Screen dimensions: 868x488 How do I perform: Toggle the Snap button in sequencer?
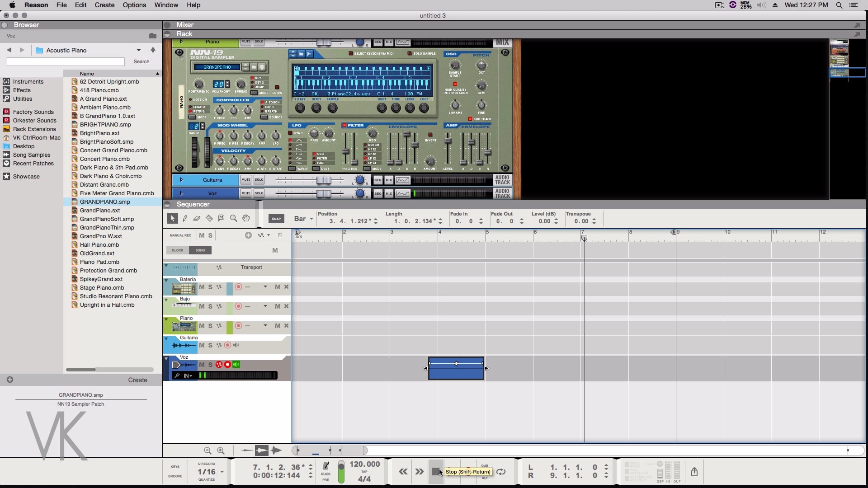[276, 219]
